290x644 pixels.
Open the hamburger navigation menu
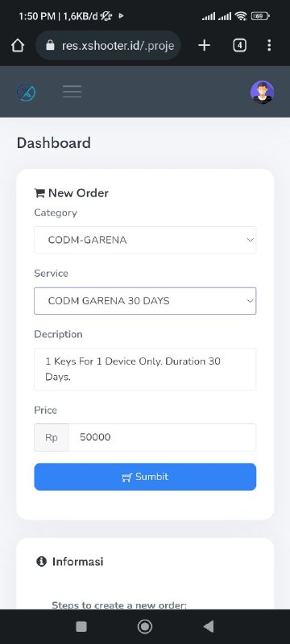pos(72,92)
